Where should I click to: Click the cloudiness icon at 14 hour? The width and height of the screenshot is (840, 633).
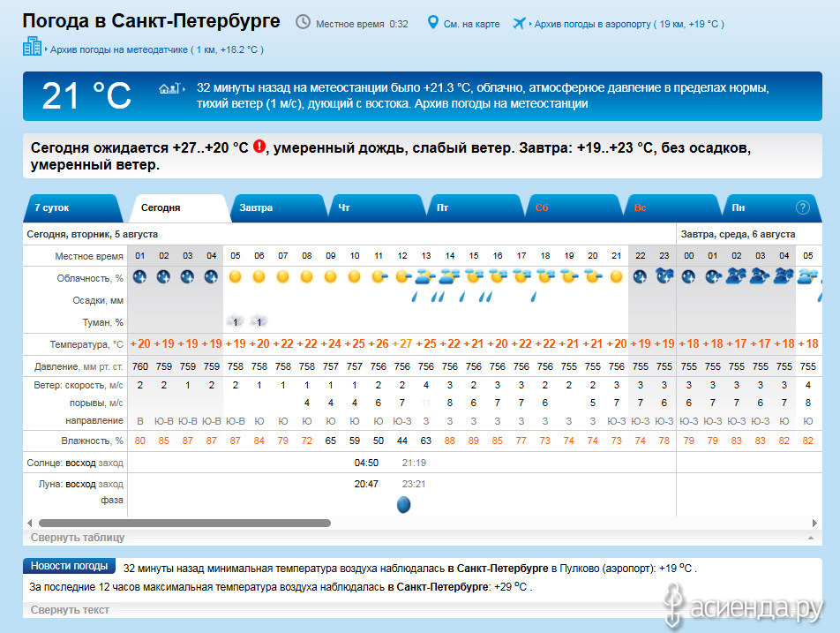point(449,276)
